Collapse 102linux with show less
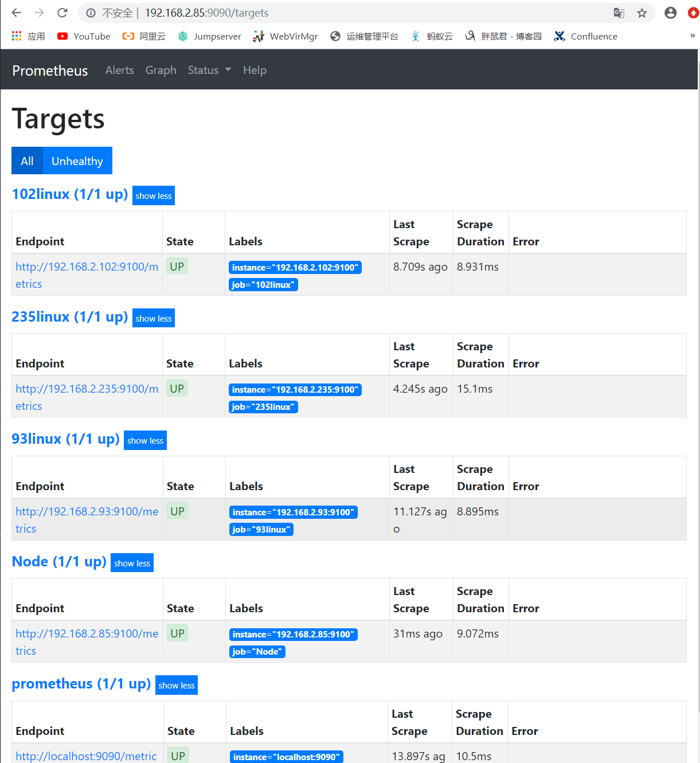Screen dimensions: 700x763 click(x=153, y=195)
